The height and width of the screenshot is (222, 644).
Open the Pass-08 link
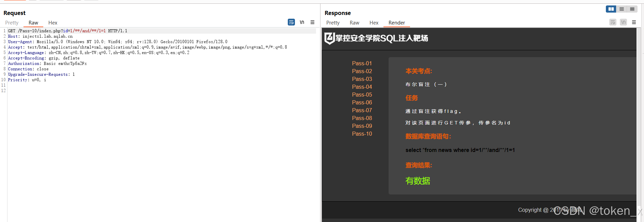pos(362,118)
